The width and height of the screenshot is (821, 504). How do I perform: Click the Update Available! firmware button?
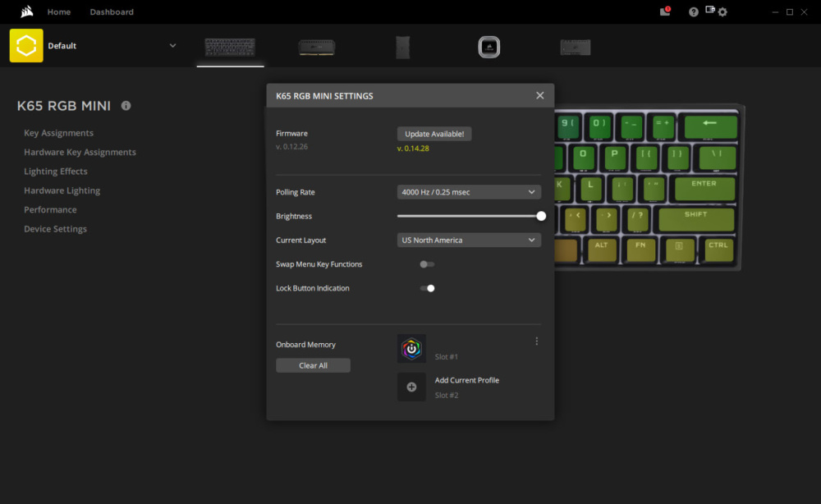pos(434,134)
